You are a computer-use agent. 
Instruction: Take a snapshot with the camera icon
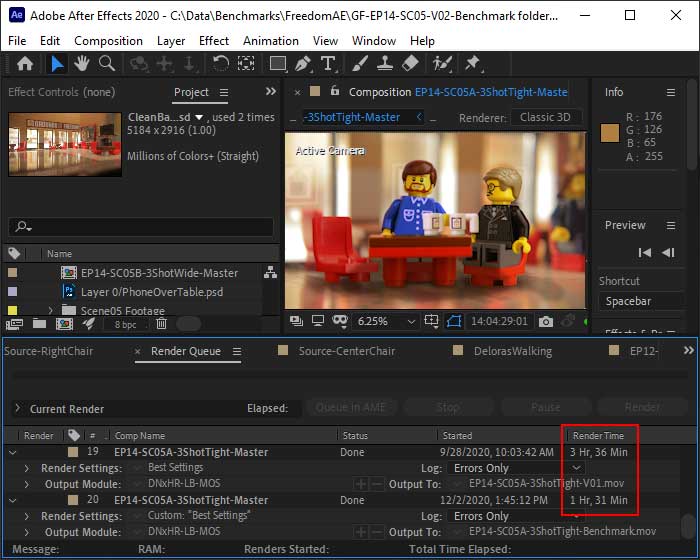coord(545,322)
